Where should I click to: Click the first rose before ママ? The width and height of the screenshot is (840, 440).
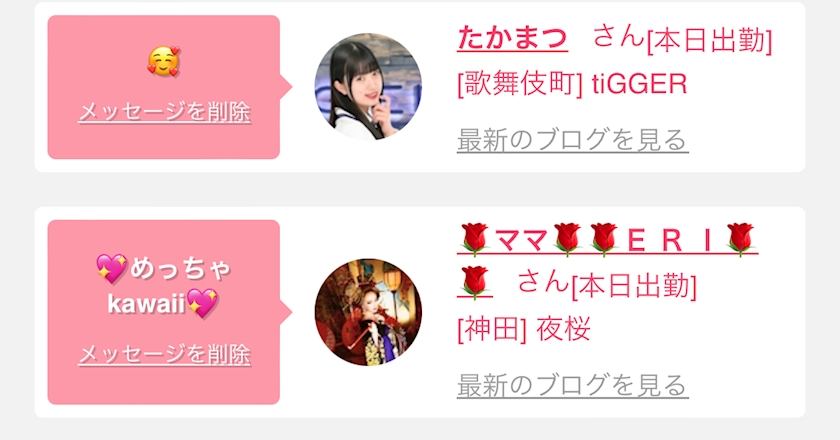point(474,240)
